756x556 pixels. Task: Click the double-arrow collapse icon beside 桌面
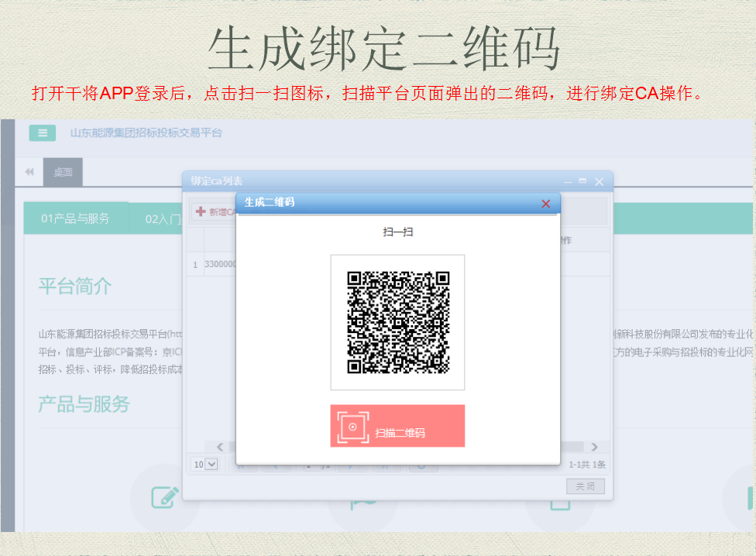pos(29,172)
